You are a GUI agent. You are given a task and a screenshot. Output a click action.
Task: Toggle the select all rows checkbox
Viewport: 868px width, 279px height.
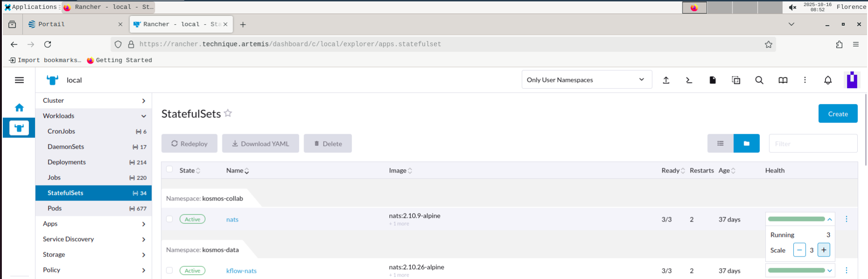170,170
